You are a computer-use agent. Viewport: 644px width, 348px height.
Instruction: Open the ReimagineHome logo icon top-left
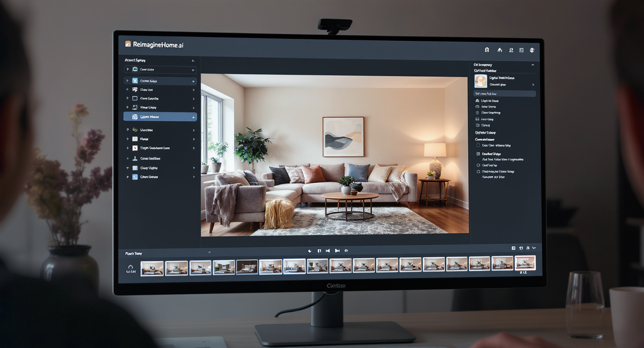[128, 44]
